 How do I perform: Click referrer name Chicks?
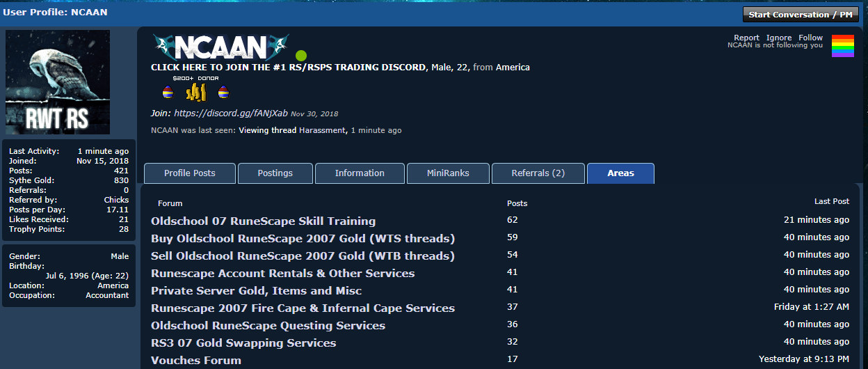tap(116, 200)
